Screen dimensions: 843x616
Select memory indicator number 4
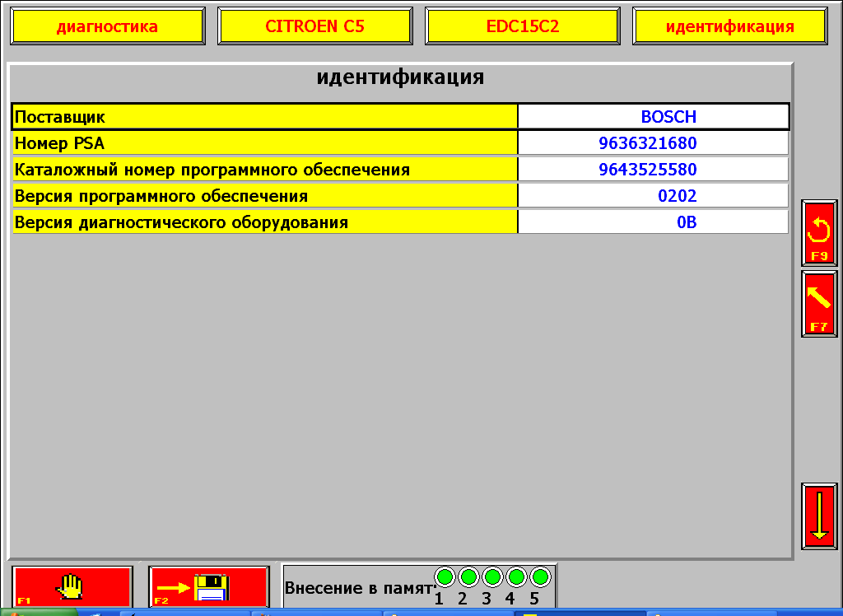coord(516,577)
